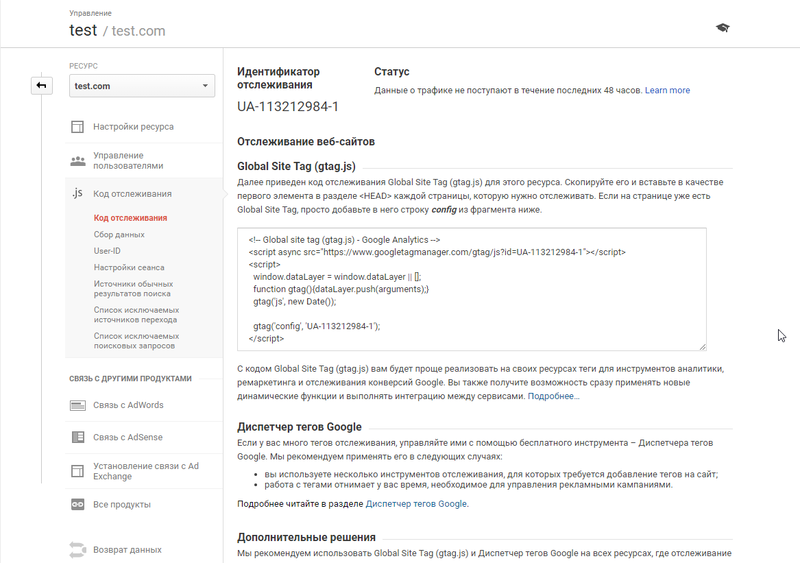
Task: Click the .js tracking code icon
Action: (x=77, y=193)
